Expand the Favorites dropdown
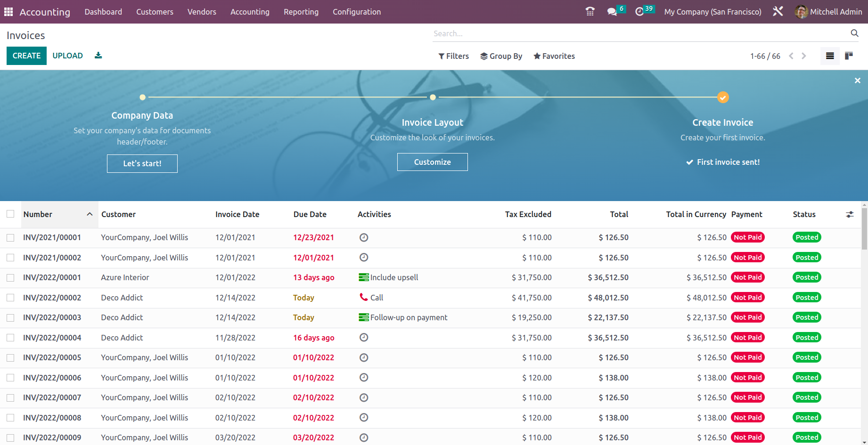 tap(554, 56)
